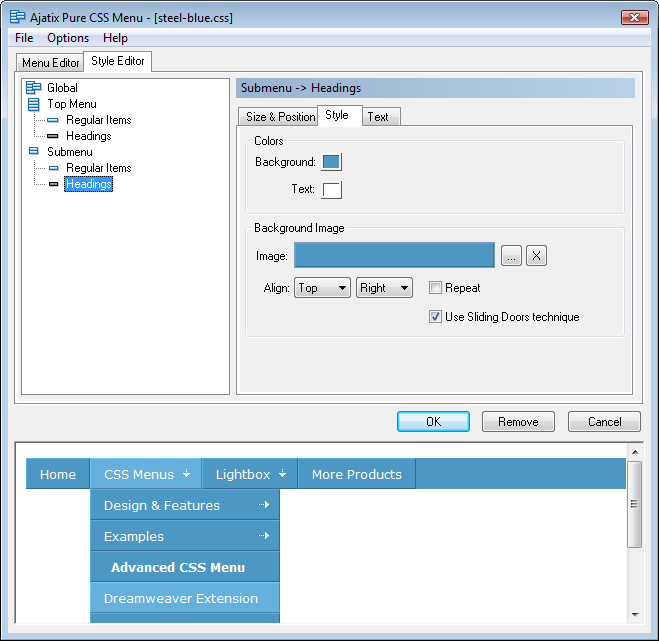Select Top Menu in the style tree

pyautogui.click(x=72, y=104)
